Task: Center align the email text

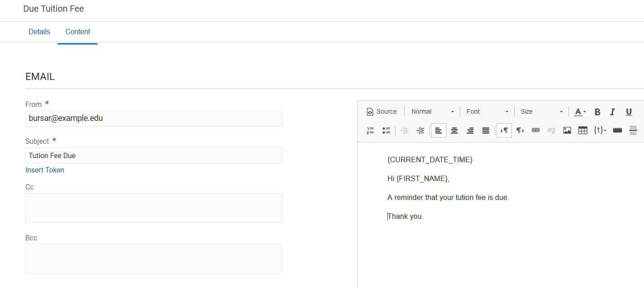Action: 454,130
